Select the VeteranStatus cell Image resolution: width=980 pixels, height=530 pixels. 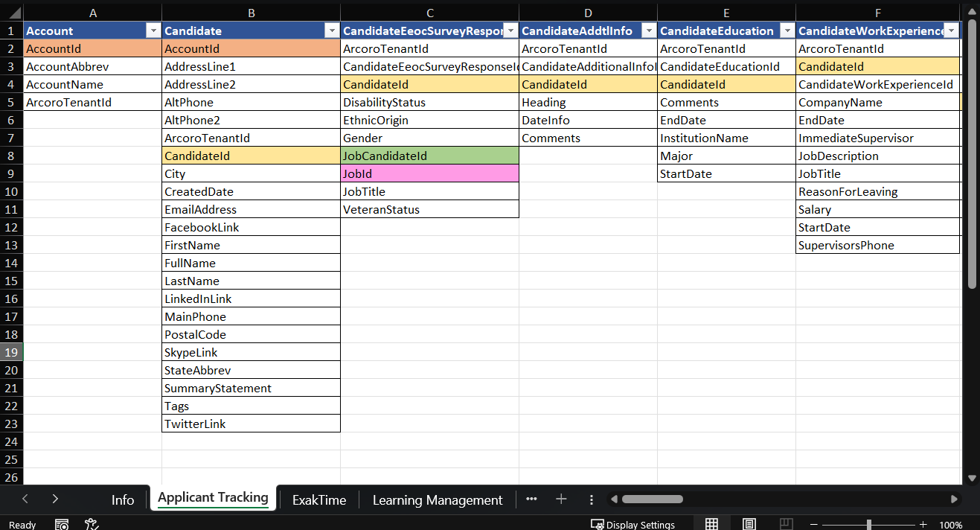coord(430,209)
